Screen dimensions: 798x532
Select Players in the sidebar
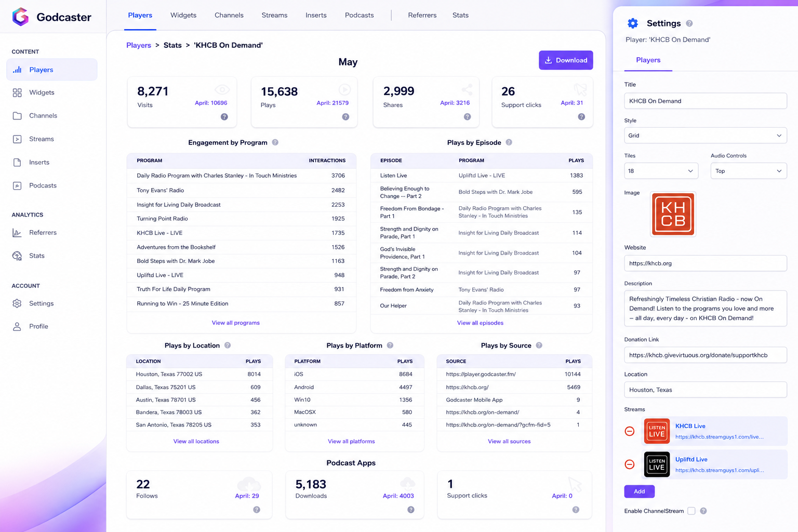(x=51, y=70)
